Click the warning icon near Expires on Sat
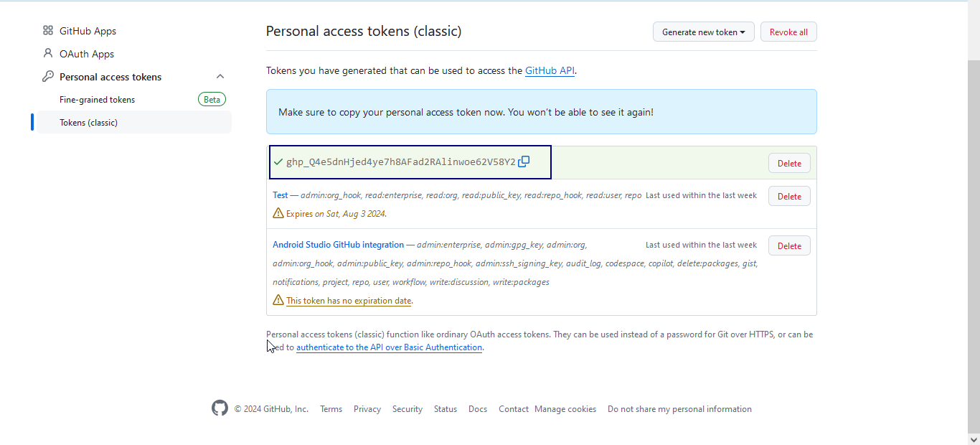 278,213
